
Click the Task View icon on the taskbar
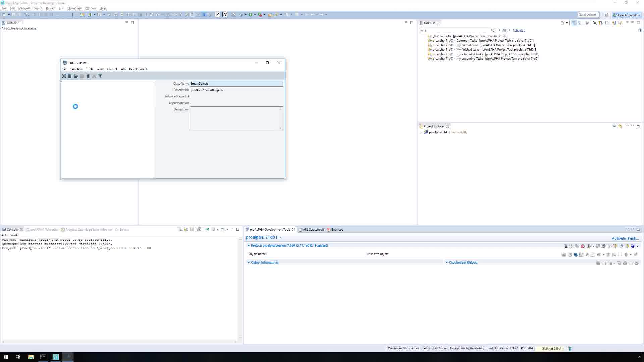point(18,357)
